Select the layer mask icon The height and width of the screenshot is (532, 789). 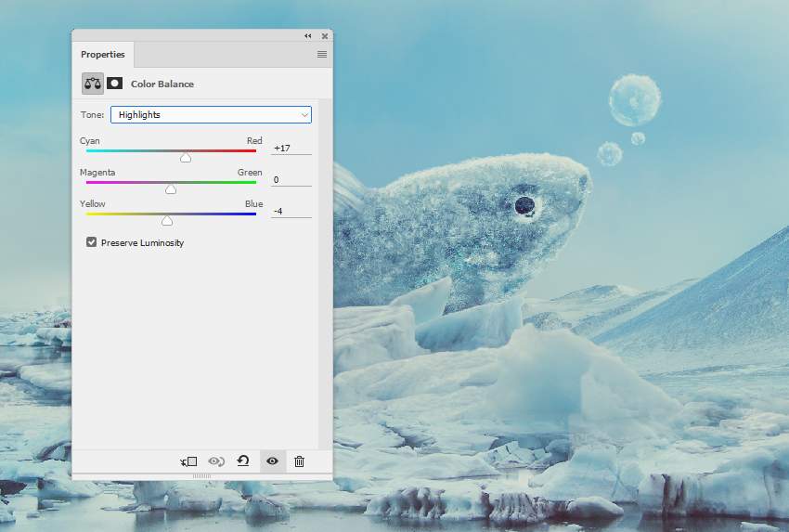pos(115,83)
